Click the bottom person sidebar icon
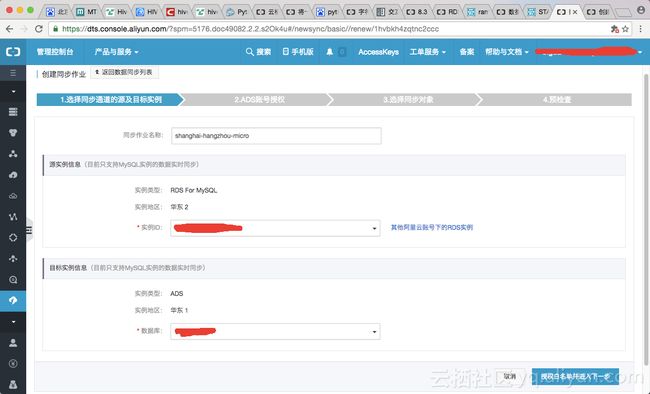Screen dimensions: 650x394 [13, 384]
